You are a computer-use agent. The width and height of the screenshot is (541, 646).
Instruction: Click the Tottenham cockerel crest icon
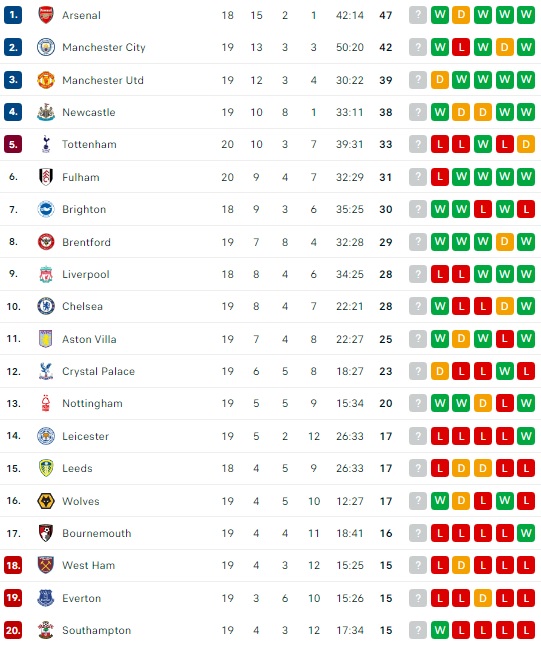point(46,144)
